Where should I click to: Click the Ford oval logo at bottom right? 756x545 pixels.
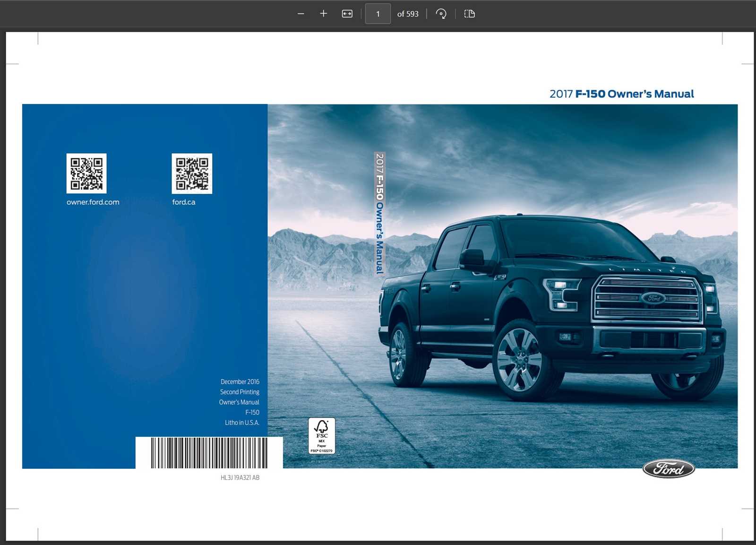point(669,468)
